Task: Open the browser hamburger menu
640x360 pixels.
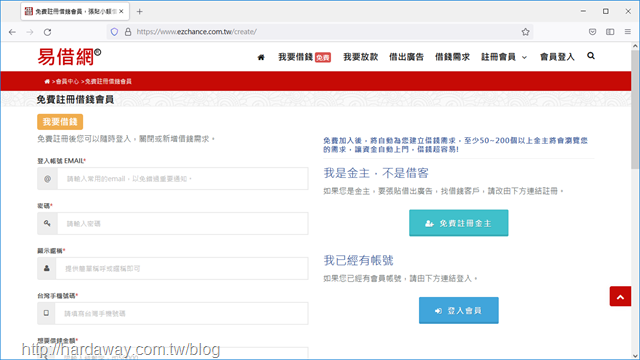Action: tap(628, 32)
